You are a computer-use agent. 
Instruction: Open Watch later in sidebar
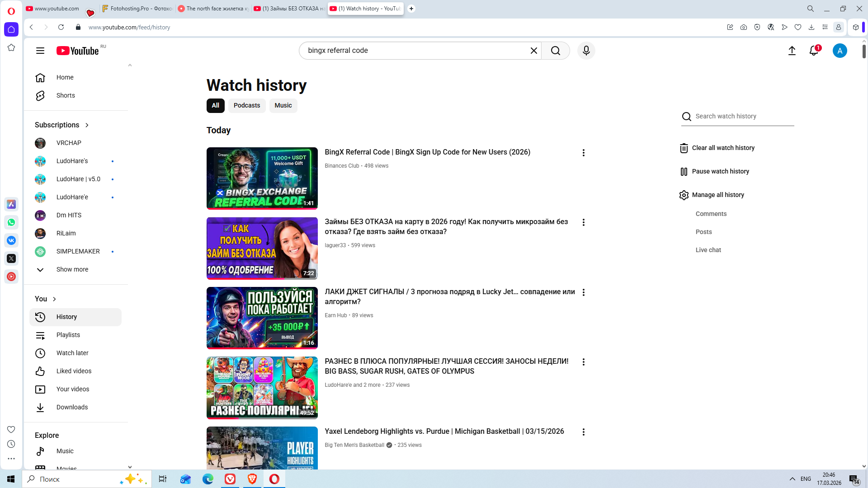pyautogui.click(x=72, y=353)
